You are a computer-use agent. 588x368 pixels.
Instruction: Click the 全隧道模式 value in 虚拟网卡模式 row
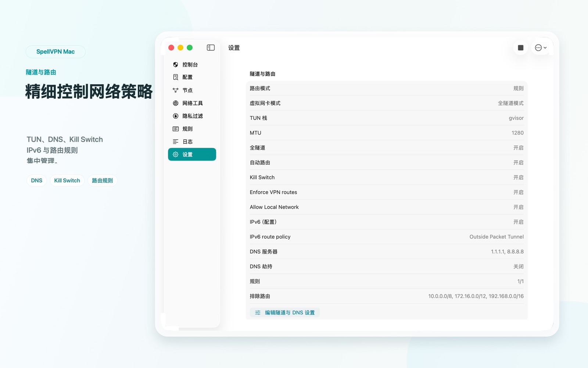(x=510, y=103)
